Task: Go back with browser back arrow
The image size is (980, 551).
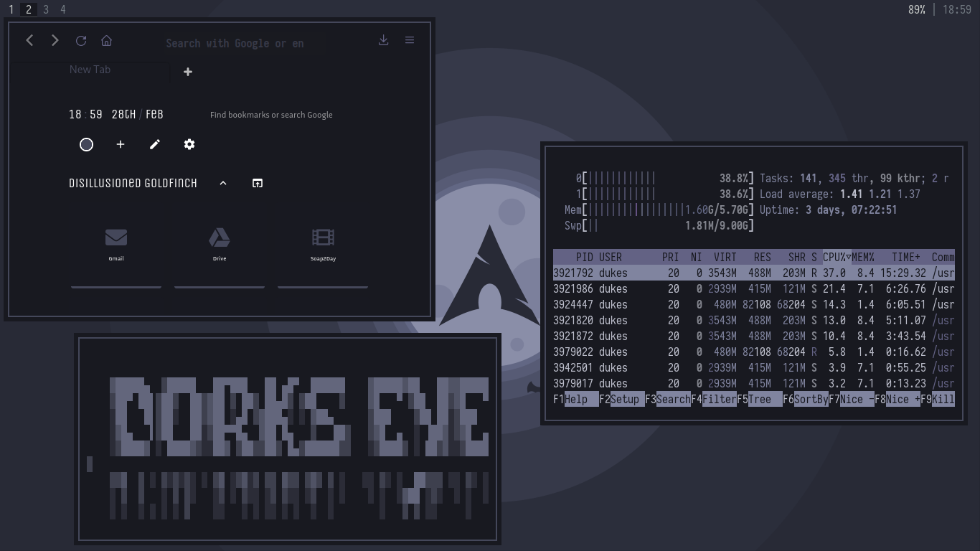Action: coord(29,41)
